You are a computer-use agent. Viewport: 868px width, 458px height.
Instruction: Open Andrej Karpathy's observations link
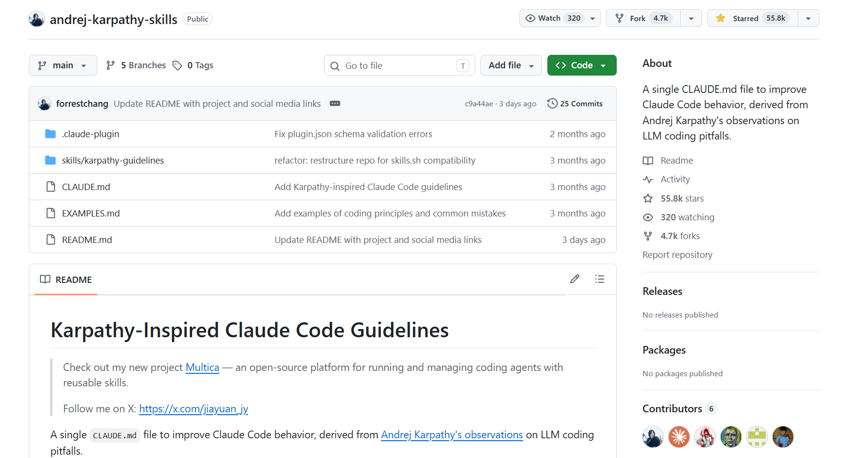click(452, 434)
